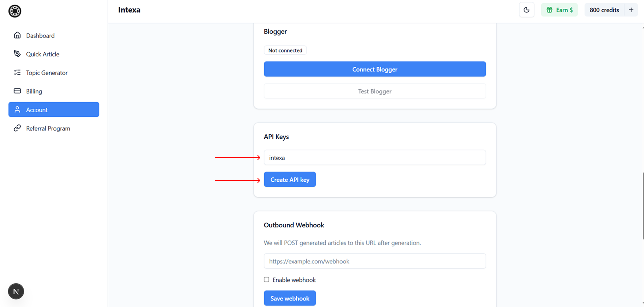Click the Intexa logo icon
644x307 pixels.
point(15,11)
